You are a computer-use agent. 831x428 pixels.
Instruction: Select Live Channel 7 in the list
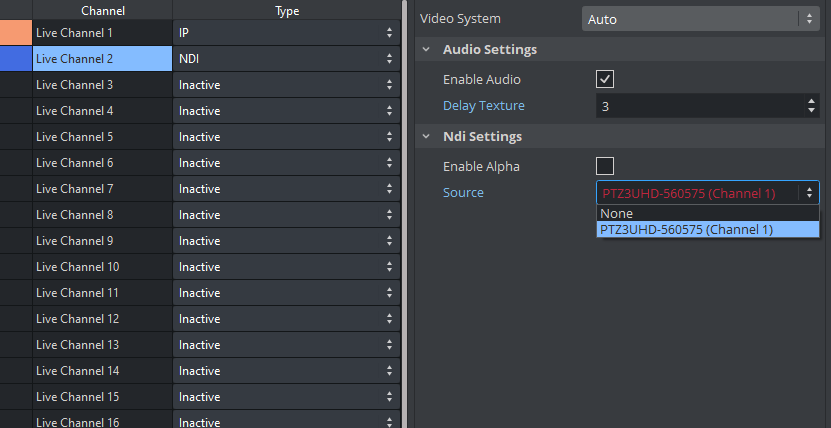(x=102, y=189)
